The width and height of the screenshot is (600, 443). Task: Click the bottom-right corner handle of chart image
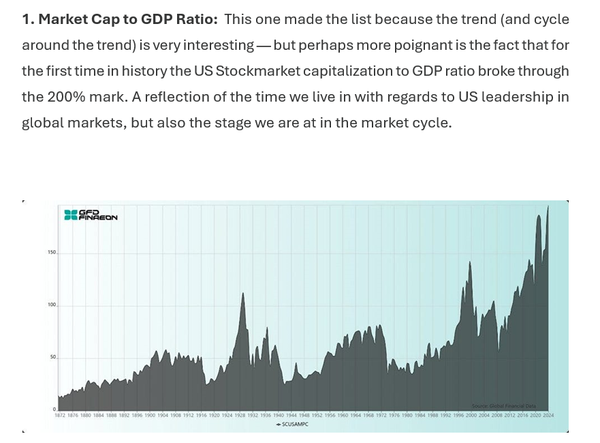(x=567, y=432)
